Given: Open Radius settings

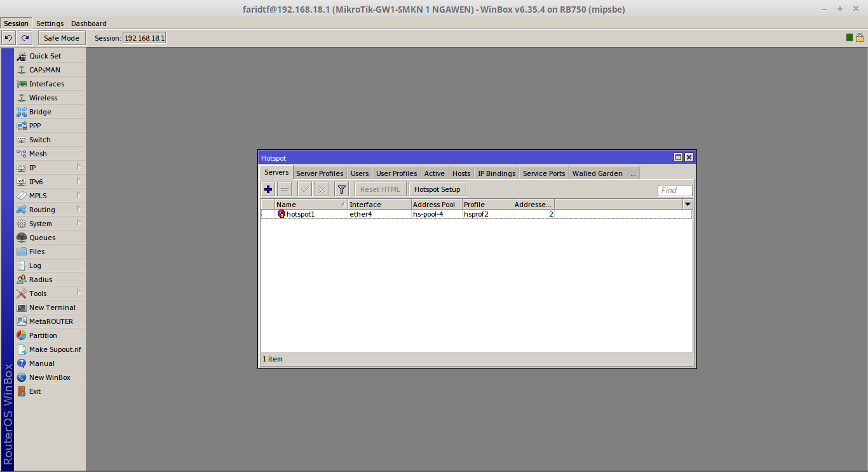Looking at the screenshot, I should (50, 280).
